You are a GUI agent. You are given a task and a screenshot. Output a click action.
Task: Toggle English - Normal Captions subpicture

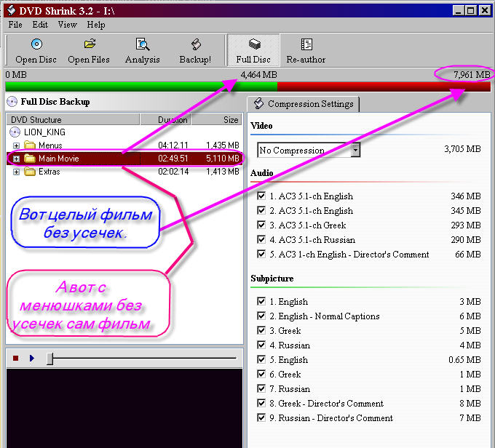[261, 316]
